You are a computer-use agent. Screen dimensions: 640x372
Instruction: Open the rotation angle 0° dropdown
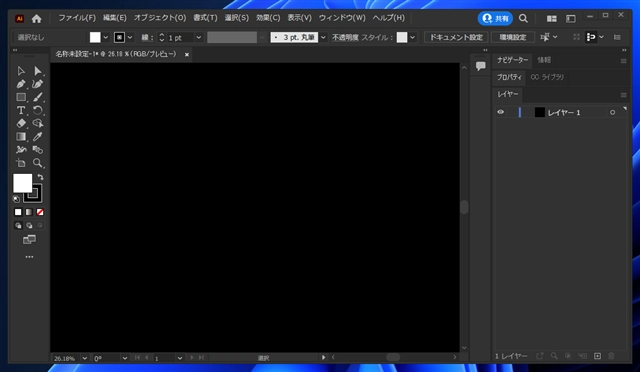[x=124, y=358]
